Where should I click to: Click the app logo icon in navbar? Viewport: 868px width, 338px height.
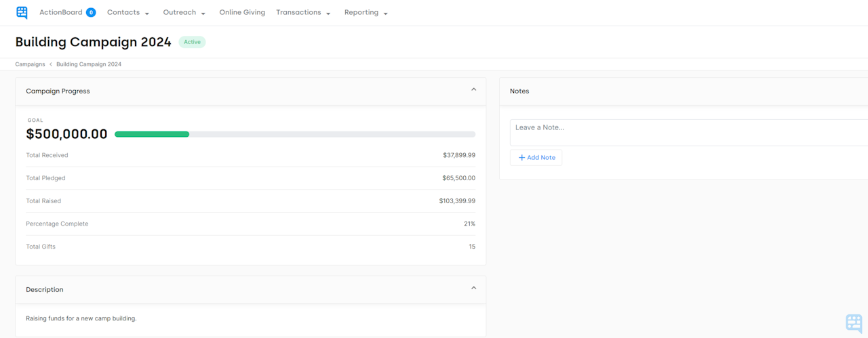click(22, 13)
